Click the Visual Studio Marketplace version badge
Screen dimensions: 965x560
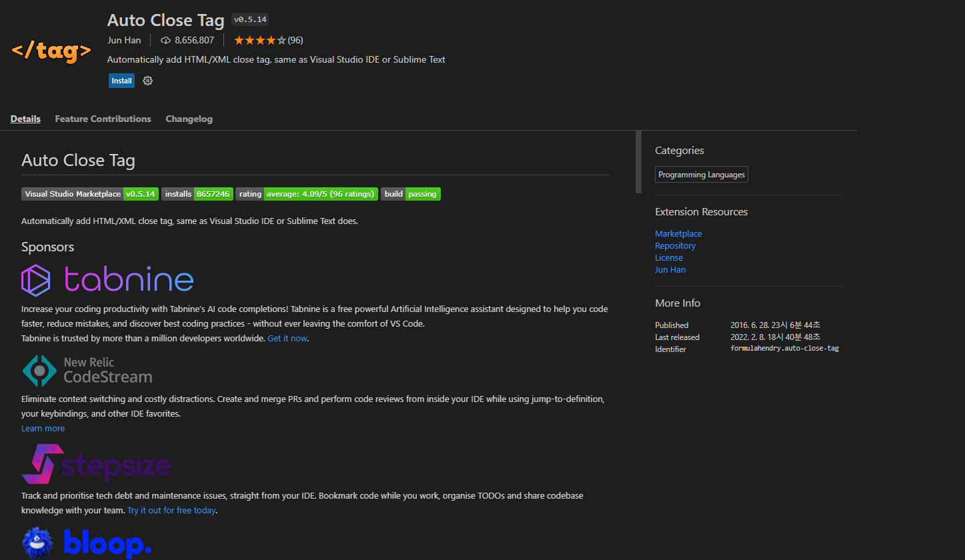coord(90,194)
